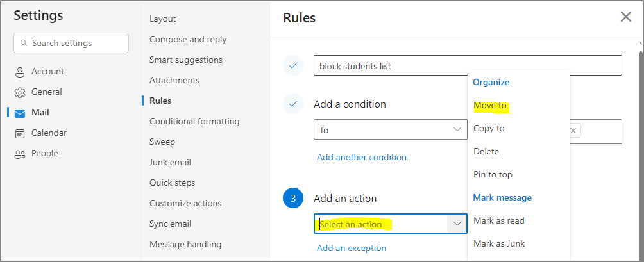Click the Mail envelope icon
This screenshot has height=262, width=644.
coord(20,113)
